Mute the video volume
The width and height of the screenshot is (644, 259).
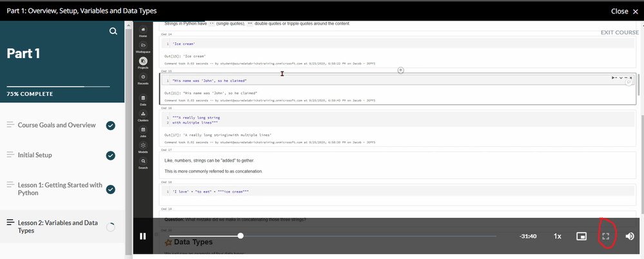pos(629,236)
